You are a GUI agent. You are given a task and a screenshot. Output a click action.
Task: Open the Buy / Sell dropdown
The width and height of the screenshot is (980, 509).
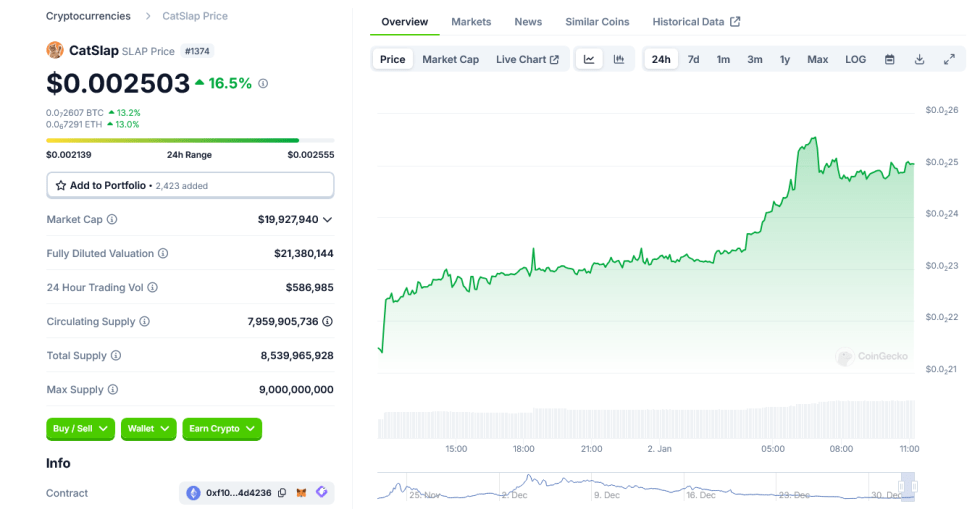click(80, 429)
